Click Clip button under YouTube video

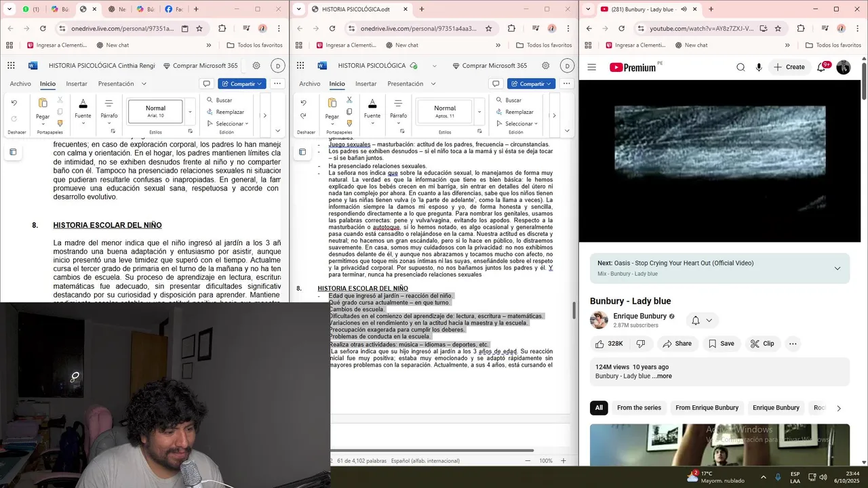point(762,344)
